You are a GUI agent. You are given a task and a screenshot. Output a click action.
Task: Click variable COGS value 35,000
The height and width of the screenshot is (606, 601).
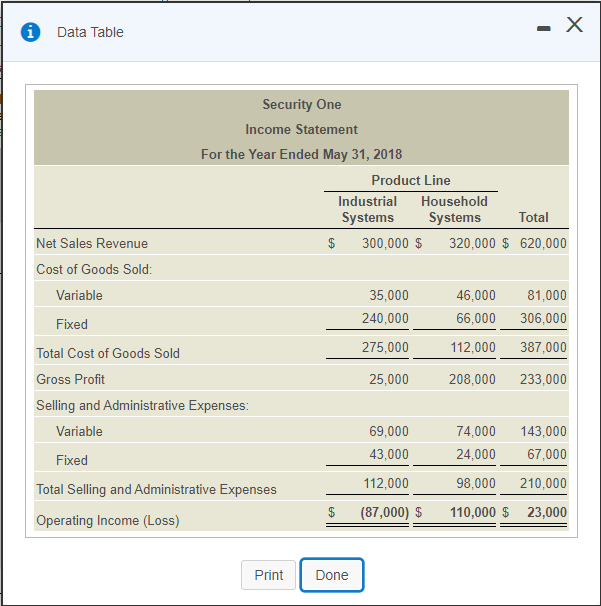389,295
